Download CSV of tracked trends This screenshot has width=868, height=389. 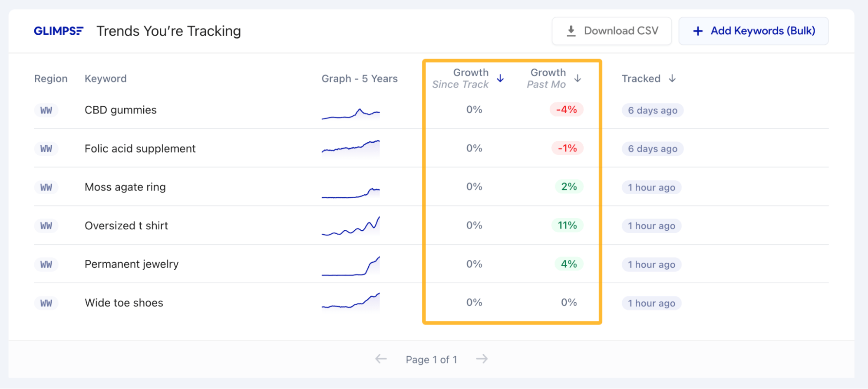612,31
